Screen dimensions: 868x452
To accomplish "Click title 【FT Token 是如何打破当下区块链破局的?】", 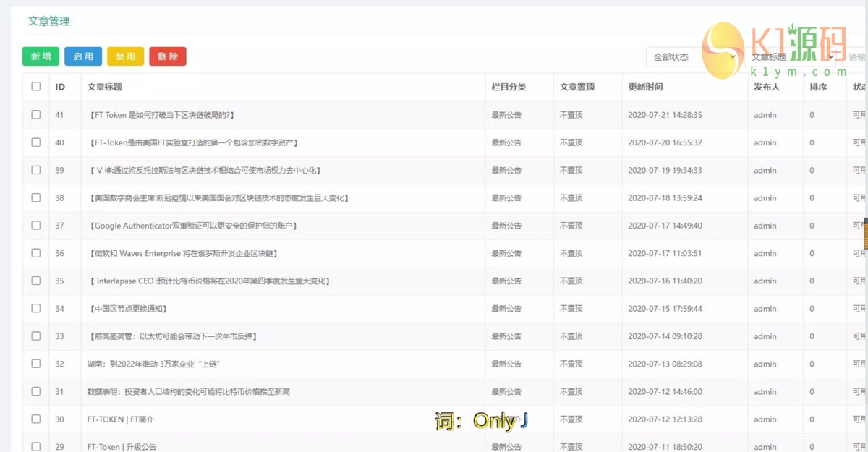I will click(161, 115).
